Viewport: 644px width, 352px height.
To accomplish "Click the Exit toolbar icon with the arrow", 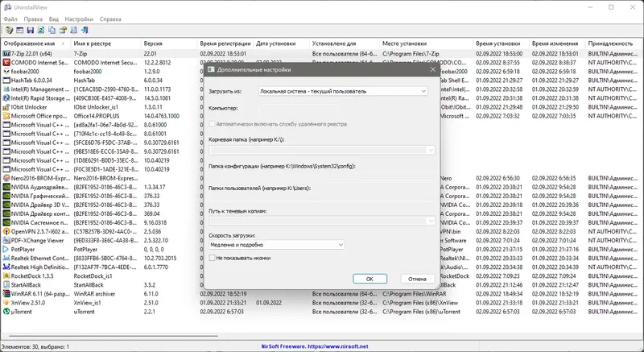I will (x=85, y=30).
